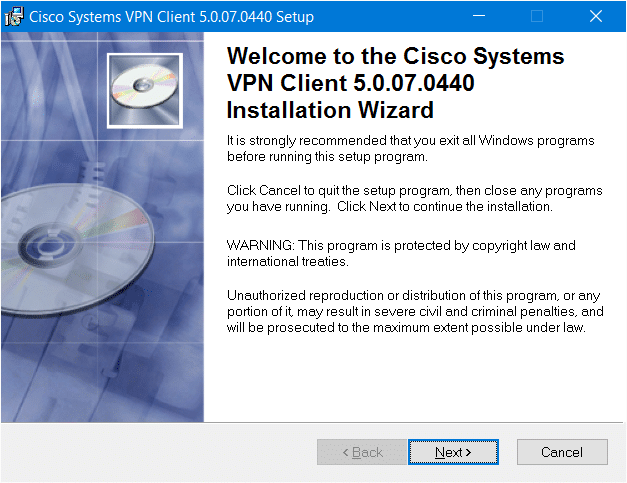Click the small framed CD icon
This screenshot has width=627, height=483.
tap(143, 86)
